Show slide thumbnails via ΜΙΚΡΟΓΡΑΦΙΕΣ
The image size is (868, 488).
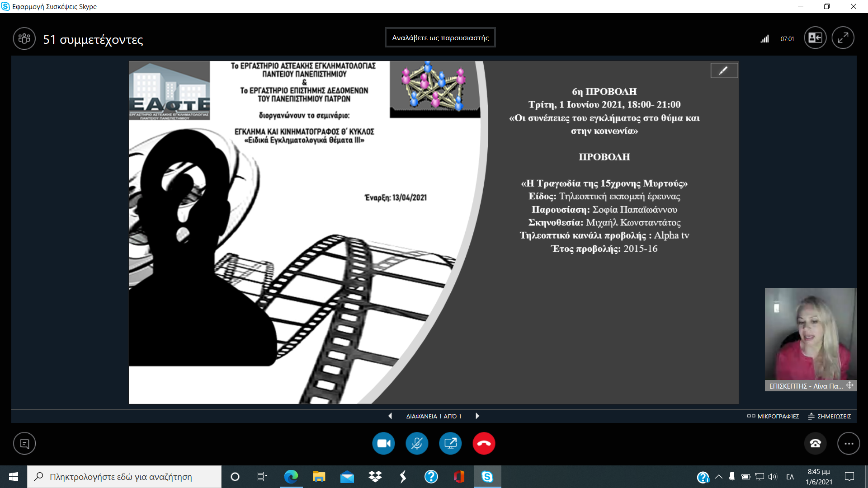coord(773,416)
